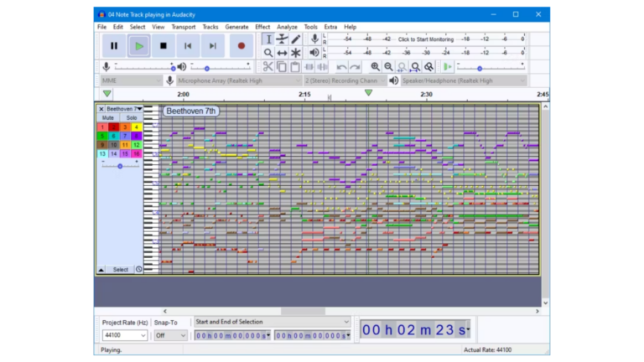Click the Undo arrow icon
Screen dimensions: 644x362
pos(341,66)
